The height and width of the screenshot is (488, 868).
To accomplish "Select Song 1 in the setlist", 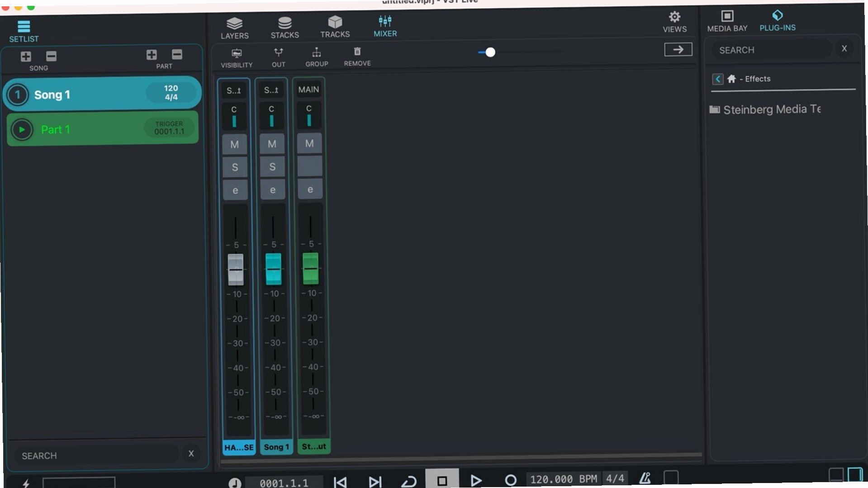I will [x=102, y=94].
